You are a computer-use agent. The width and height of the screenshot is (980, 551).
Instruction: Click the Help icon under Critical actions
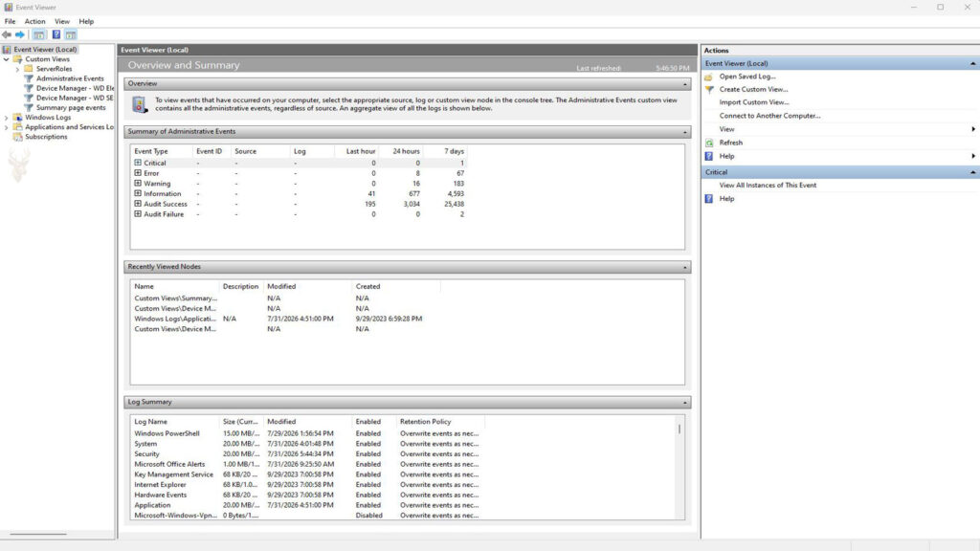(709, 199)
